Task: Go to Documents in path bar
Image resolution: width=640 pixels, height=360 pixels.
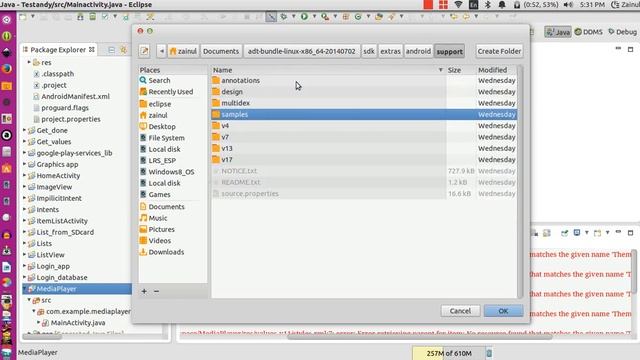Action: pyautogui.click(x=221, y=51)
